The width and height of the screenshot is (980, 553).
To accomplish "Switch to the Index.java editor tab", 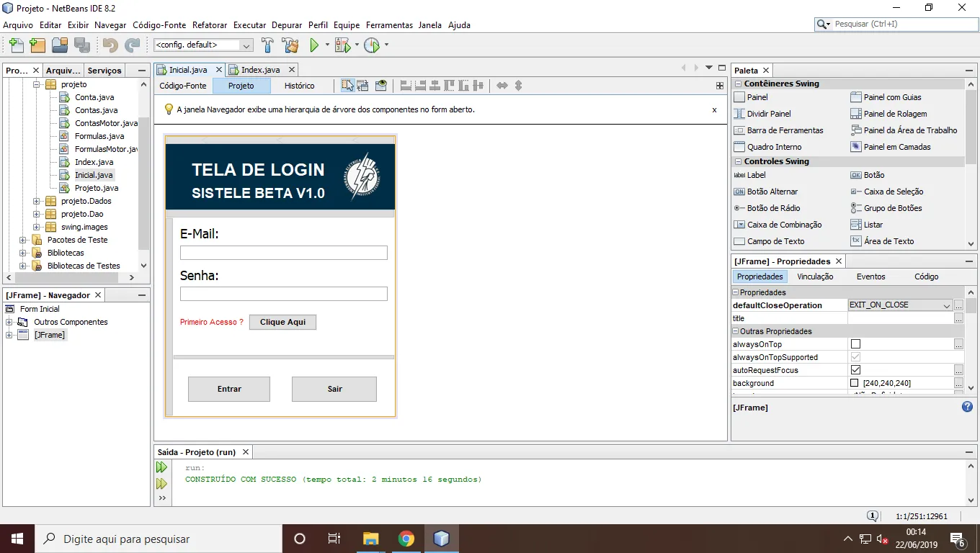I will pos(260,70).
